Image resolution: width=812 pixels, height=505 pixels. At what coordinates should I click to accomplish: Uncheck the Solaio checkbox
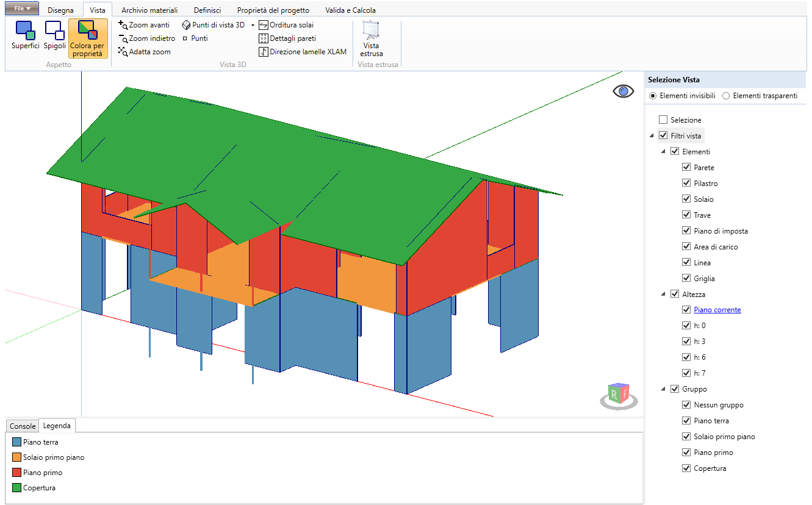point(686,199)
